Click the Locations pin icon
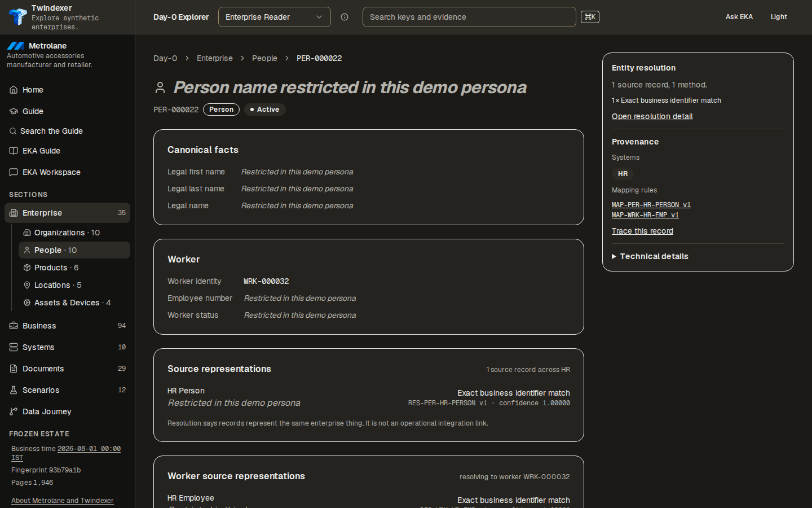 click(27, 285)
